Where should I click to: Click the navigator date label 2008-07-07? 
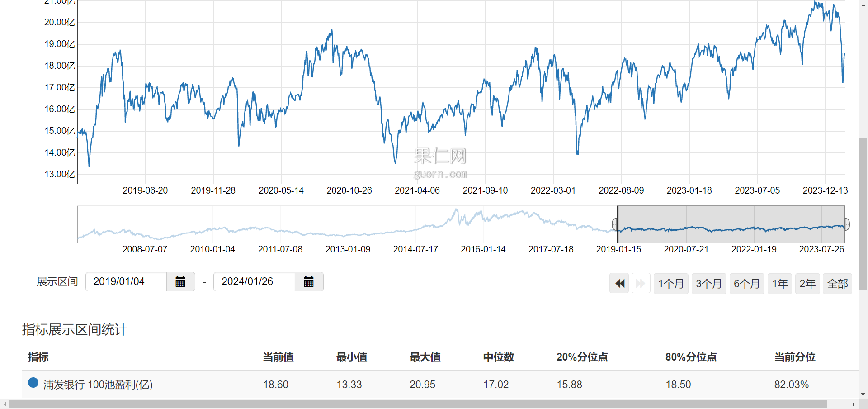coord(145,249)
